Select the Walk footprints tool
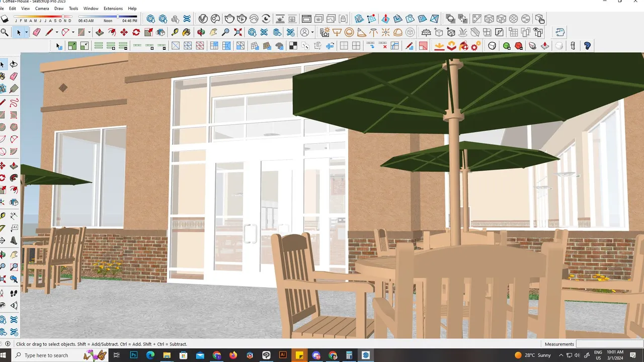Screen dimensions: 644x362 (14, 293)
